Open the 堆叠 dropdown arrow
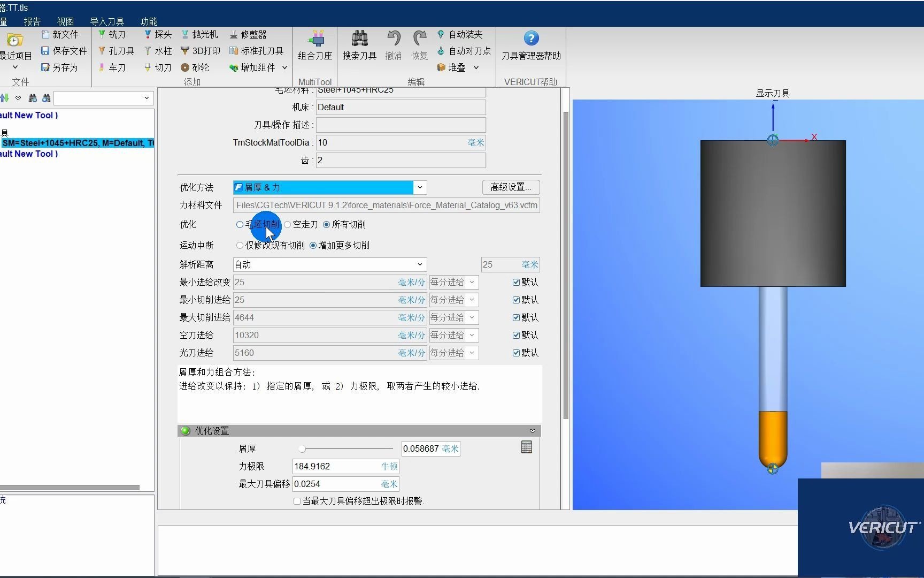This screenshot has height=578, width=924. point(475,67)
